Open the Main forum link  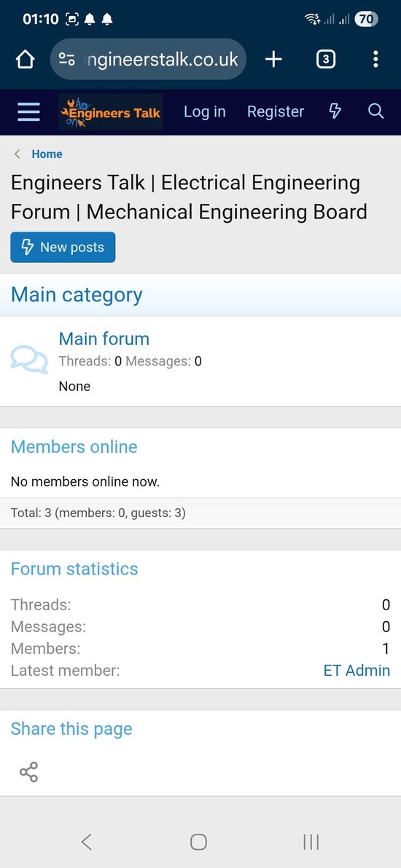[x=104, y=338]
